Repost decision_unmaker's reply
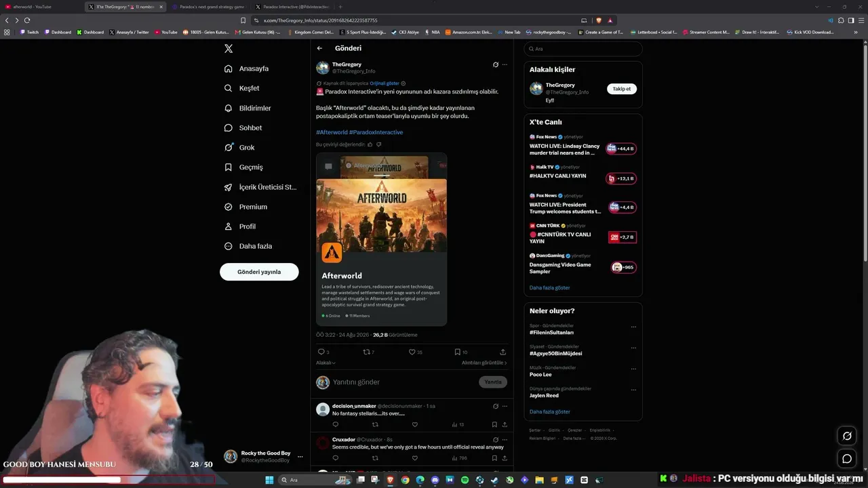The image size is (868, 488). pyautogui.click(x=375, y=424)
